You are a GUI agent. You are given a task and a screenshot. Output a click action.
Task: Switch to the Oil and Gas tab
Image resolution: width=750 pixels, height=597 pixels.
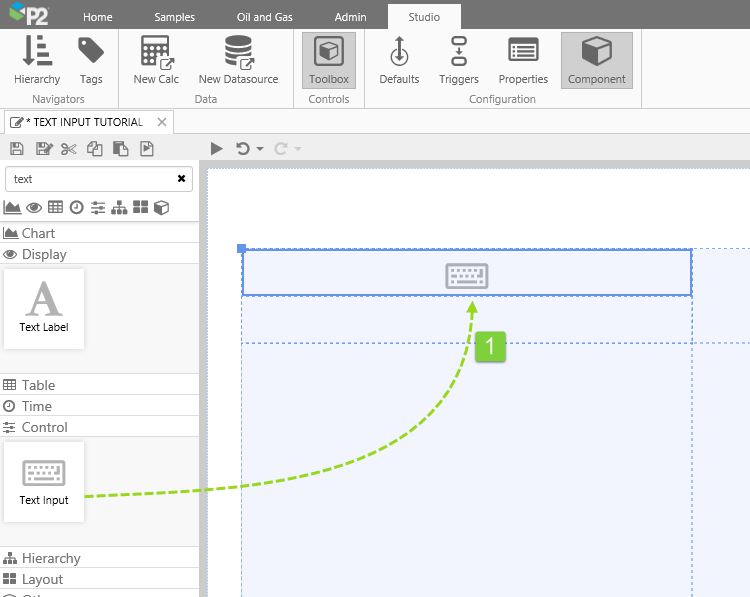(x=265, y=17)
